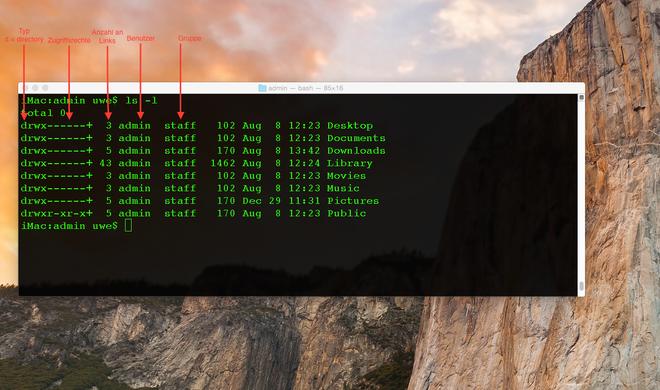Viewport: 660px width, 390px height.
Task: Click the 'Library' directory name
Action: tap(350, 163)
